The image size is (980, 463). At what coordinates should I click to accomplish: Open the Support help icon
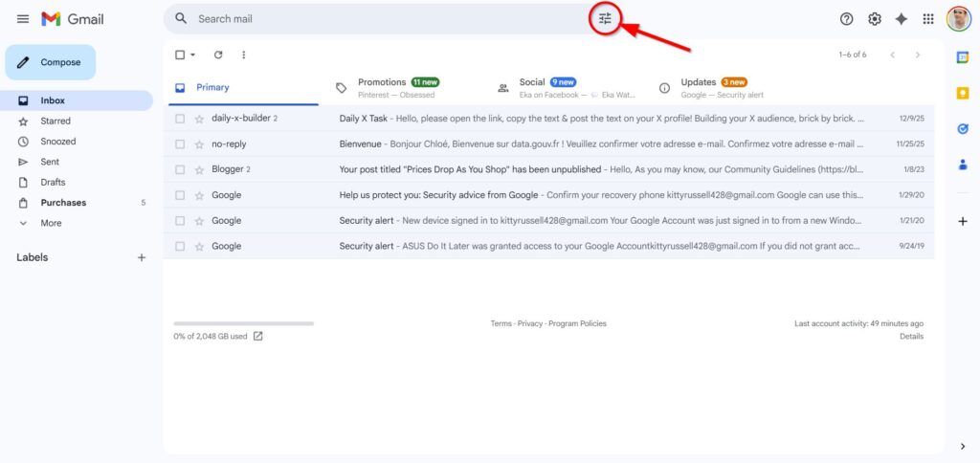pyautogui.click(x=846, y=19)
